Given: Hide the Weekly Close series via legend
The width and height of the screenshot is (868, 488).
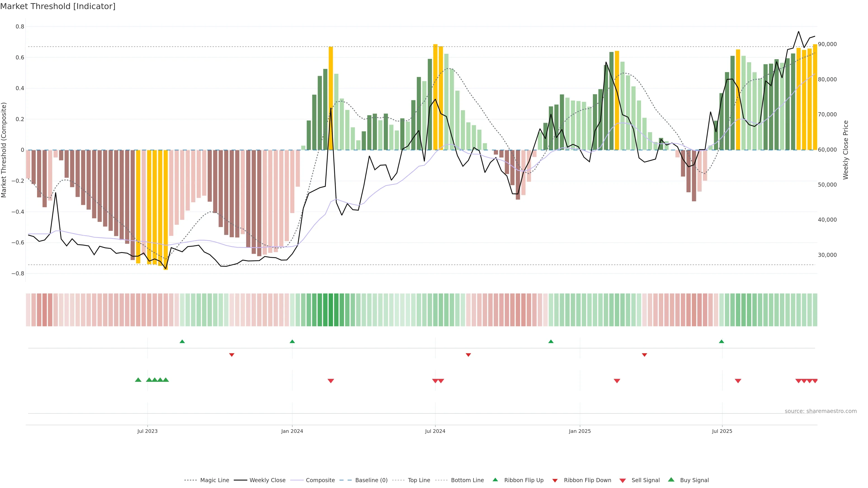Looking at the screenshot, I should click(267, 480).
